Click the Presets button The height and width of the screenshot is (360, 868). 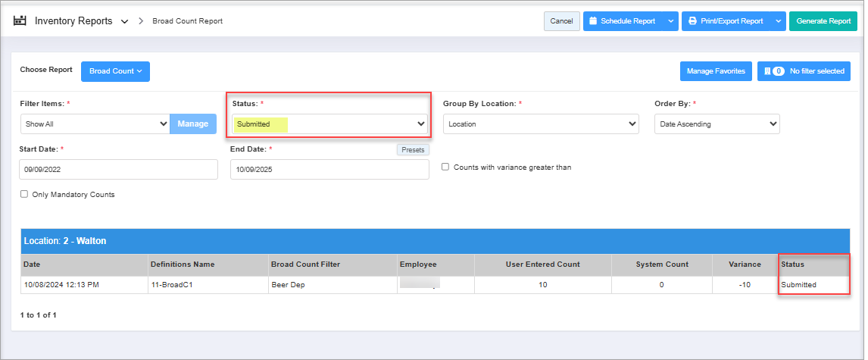tap(413, 150)
